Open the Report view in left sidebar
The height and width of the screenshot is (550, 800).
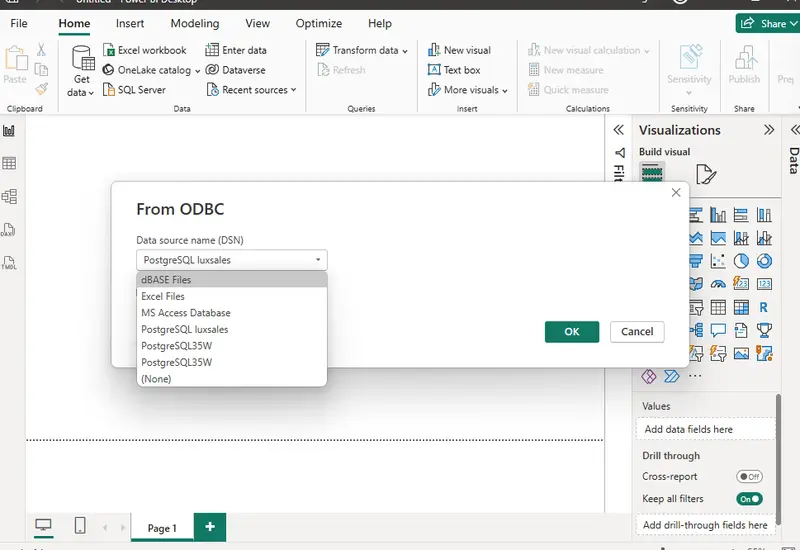9,131
